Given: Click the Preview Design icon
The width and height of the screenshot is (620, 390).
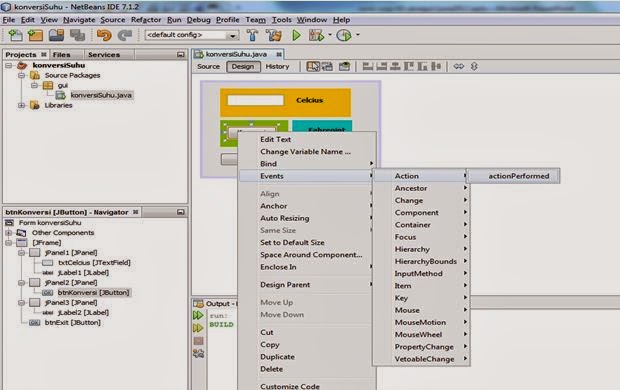Looking at the screenshot, I should [x=344, y=66].
